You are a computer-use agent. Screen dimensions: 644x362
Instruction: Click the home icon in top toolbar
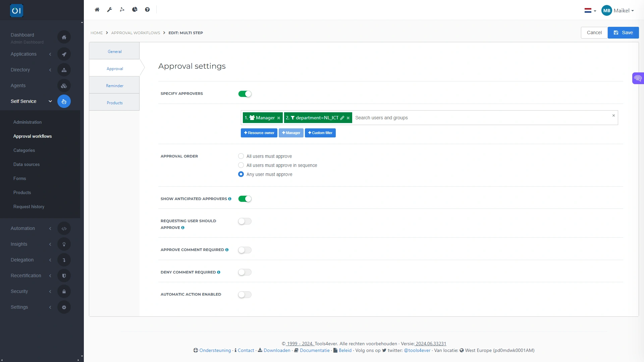coord(97,10)
